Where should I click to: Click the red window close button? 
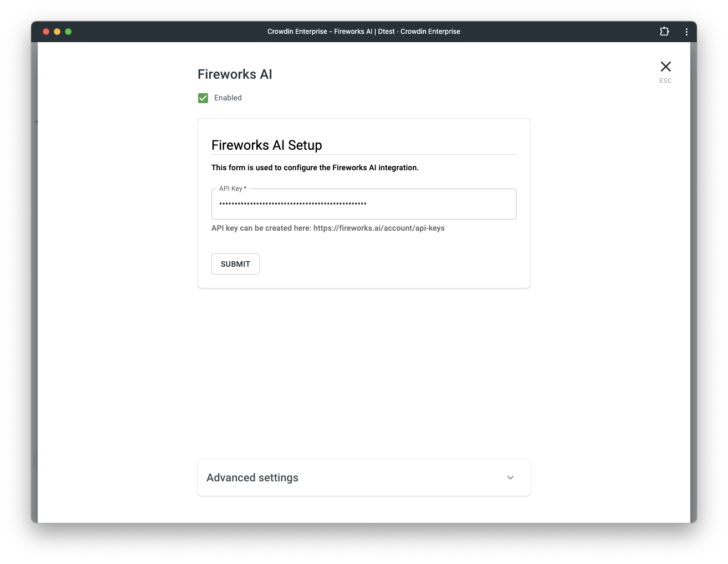point(46,32)
